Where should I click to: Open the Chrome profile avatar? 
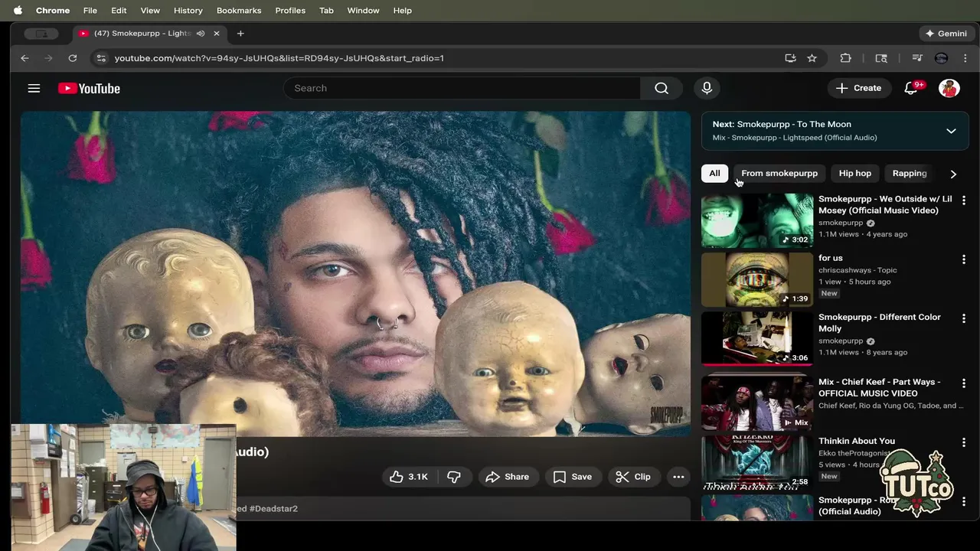pyautogui.click(x=942, y=58)
